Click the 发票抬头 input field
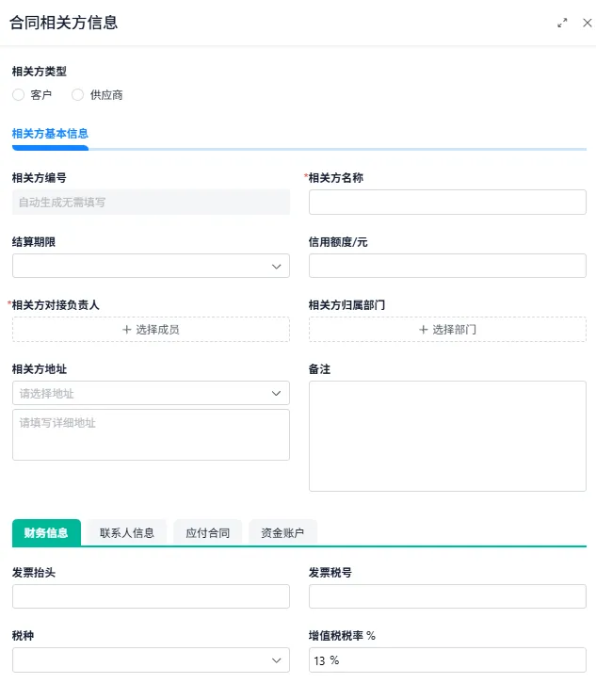The width and height of the screenshot is (596, 700). pyautogui.click(x=151, y=596)
